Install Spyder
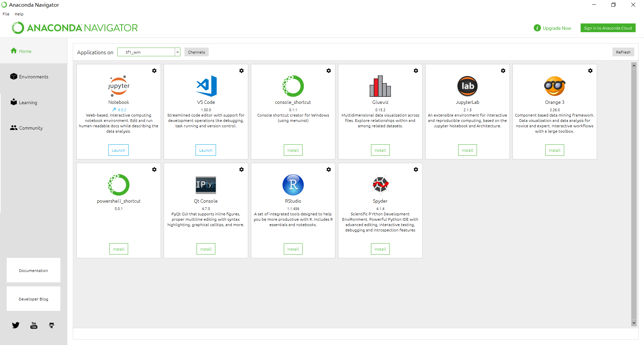This screenshot has width=644, height=345. 380,249
